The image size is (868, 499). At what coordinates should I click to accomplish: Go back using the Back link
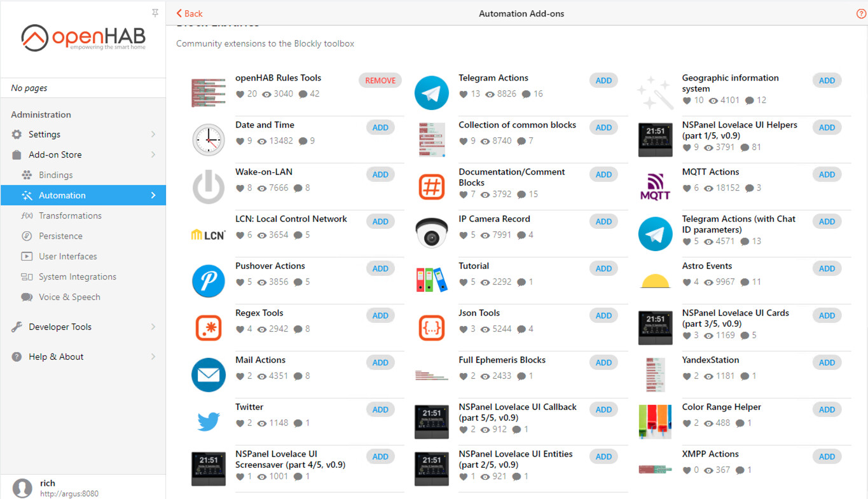tap(189, 13)
